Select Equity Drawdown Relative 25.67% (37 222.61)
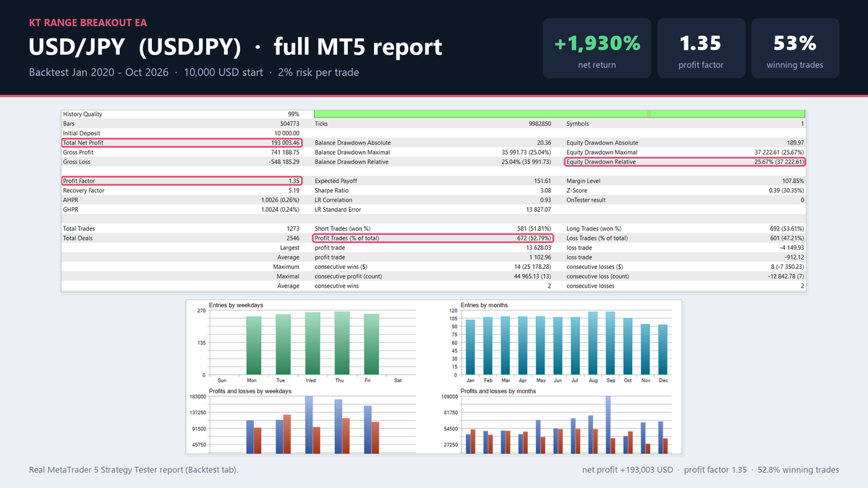 click(x=779, y=162)
